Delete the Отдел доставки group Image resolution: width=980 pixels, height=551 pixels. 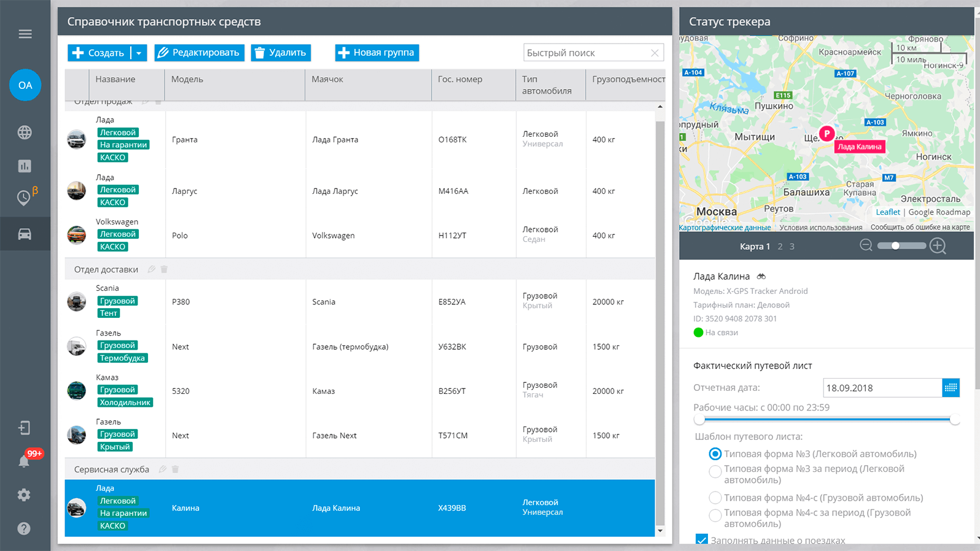(164, 269)
